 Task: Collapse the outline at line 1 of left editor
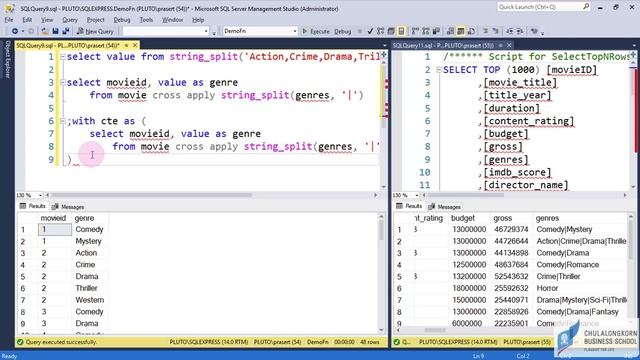(62, 57)
